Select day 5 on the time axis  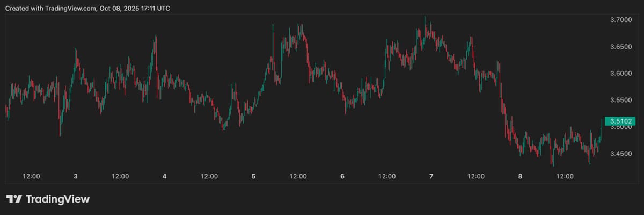(x=253, y=176)
